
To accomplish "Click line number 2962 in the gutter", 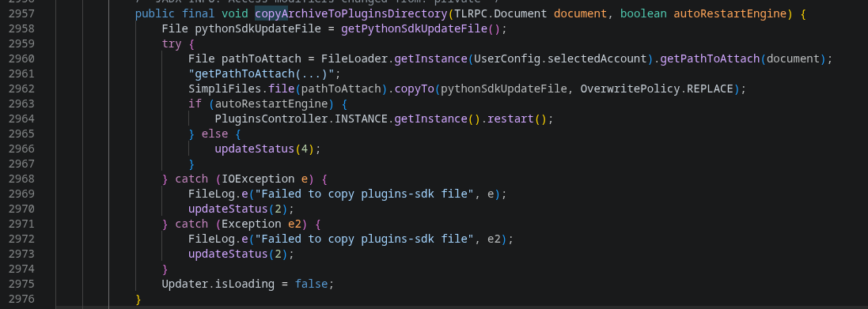I will (21, 89).
